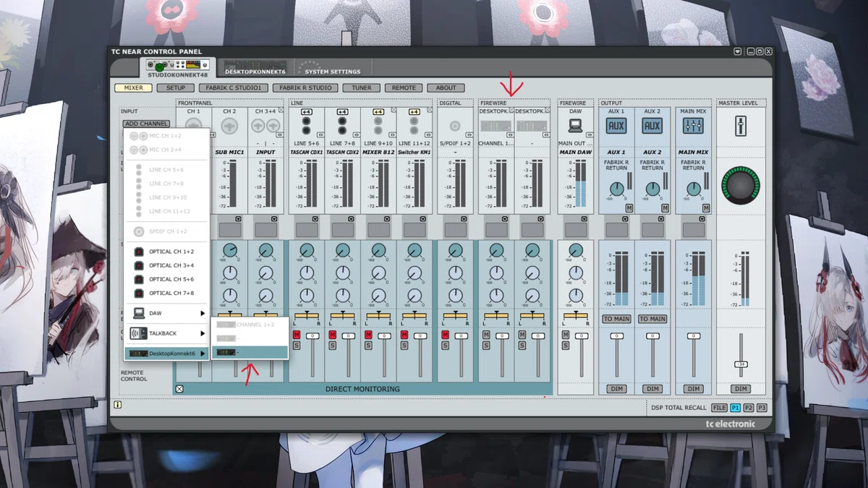This screenshot has width=868, height=488.
Task: Open the insert dropdown under TASCAM CDX1
Action: [315, 219]
